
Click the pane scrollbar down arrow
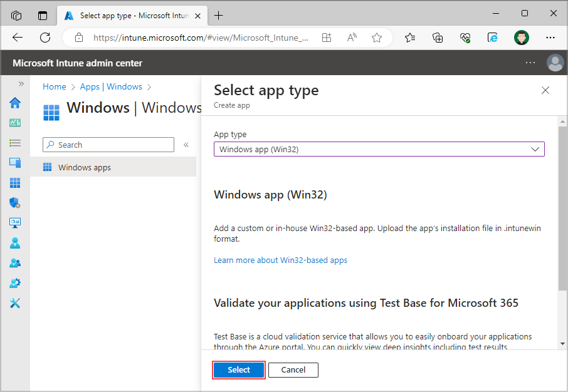[562, 344]
